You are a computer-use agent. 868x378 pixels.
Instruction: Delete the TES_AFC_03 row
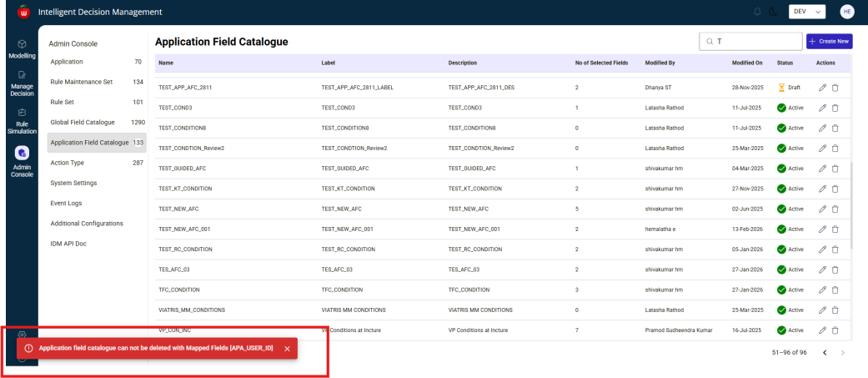835,270
